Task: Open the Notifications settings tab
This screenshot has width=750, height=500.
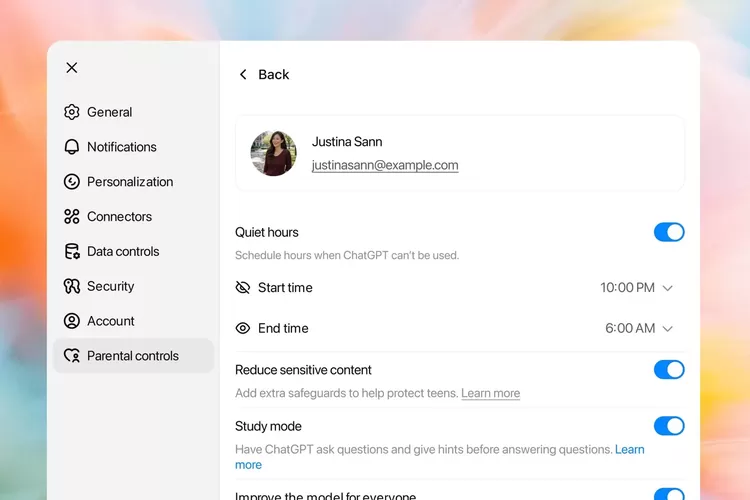Action: pos(133,147)
